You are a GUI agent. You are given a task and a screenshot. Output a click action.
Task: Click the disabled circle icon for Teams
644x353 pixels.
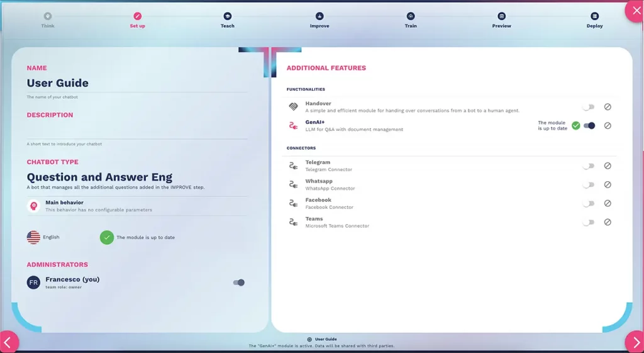(x=608, y=222)
